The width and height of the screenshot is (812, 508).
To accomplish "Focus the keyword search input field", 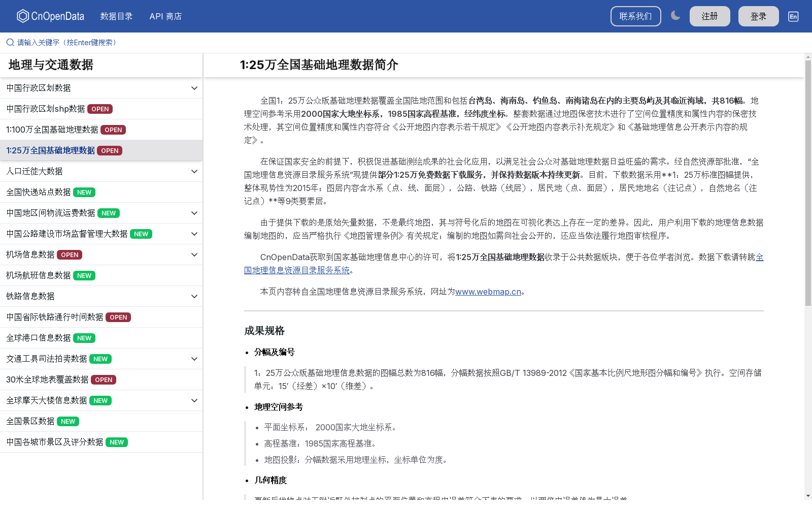I will point(406,43).
